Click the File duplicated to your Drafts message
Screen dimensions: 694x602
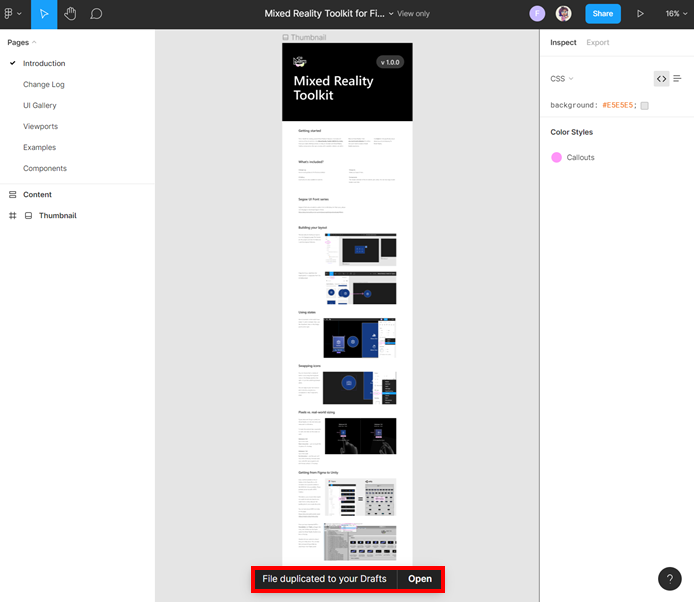pyautogui.click(x=324, y=579)
